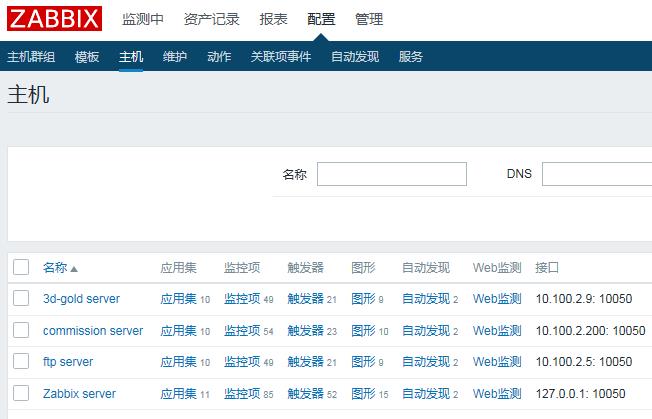Image resolution: width=652 pixels, height=419 pixels.
Task: Tick checkbox for commission server
Action: 21,330
